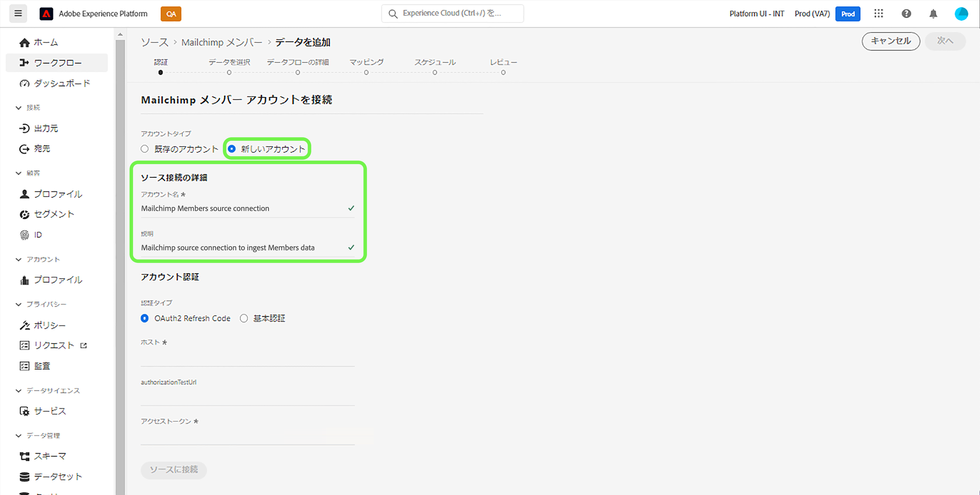Viewport: 980px width, 495px height.
Task: Go to ホーム in sidebar
Action: [x=46, y=42]
